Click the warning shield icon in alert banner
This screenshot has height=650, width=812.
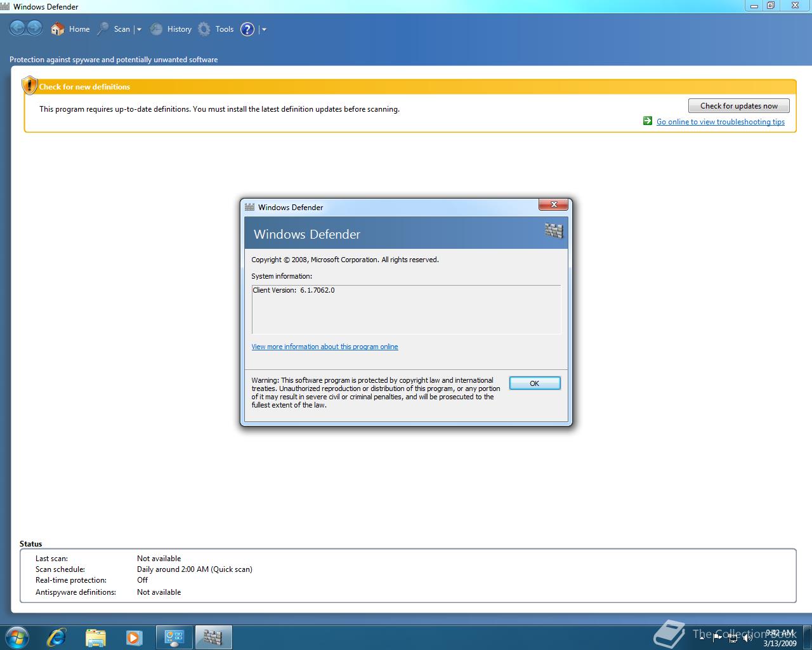tap(29, 86)
